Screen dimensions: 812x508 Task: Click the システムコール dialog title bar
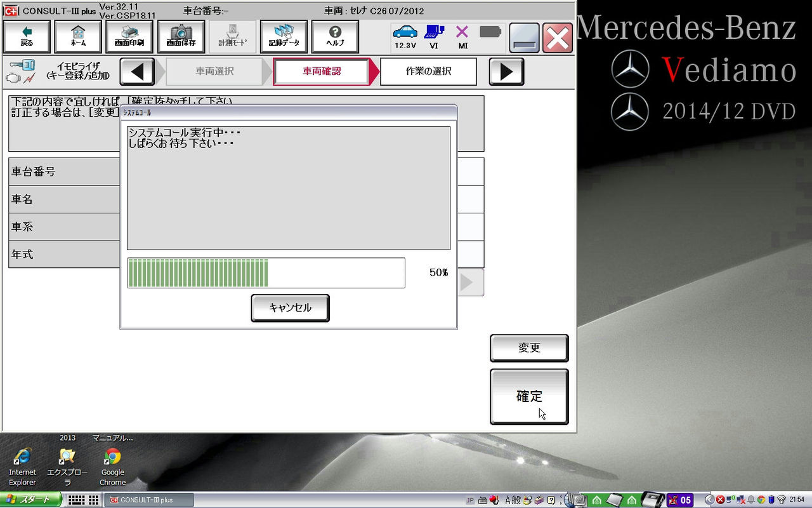coord(289,112)
